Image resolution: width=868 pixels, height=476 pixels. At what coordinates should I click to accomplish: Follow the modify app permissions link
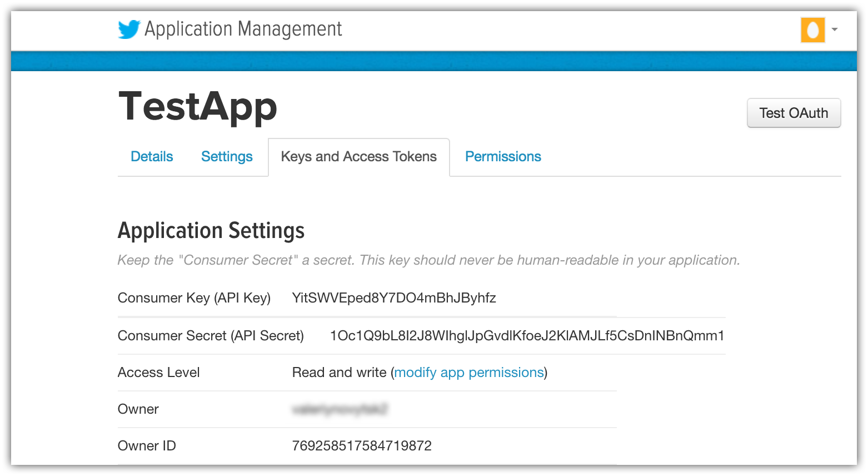pos(469,373)
